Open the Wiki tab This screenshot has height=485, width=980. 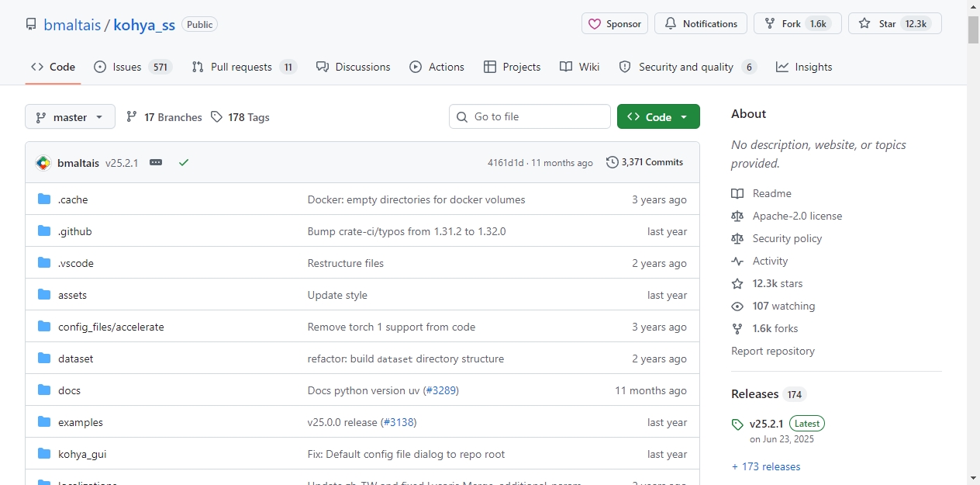tap(580, 67)
